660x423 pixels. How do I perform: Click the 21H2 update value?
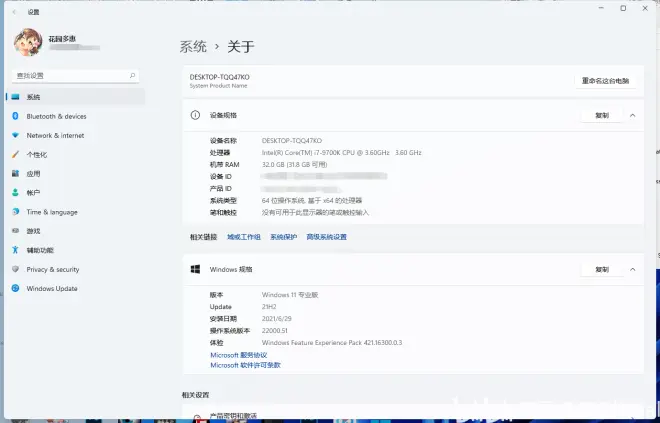[x=269, y=307]
